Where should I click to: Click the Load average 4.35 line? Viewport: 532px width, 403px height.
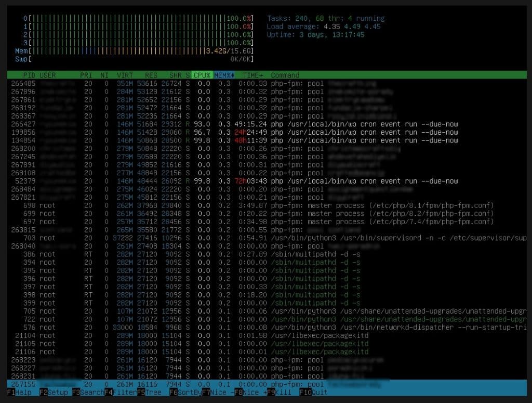pyautogui.click(x=324, y=27)
